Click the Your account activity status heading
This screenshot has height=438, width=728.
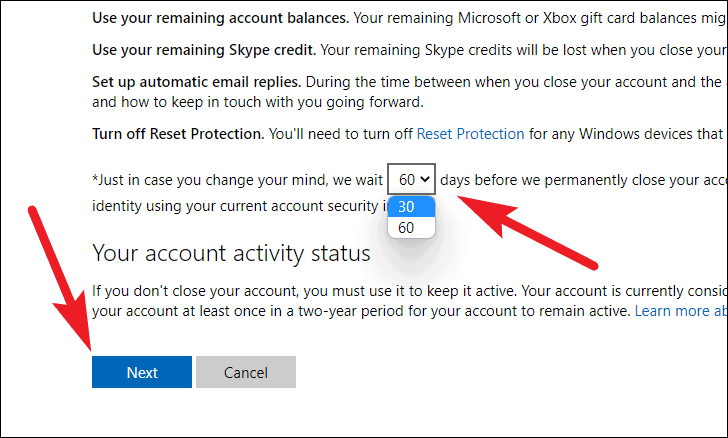231,253
